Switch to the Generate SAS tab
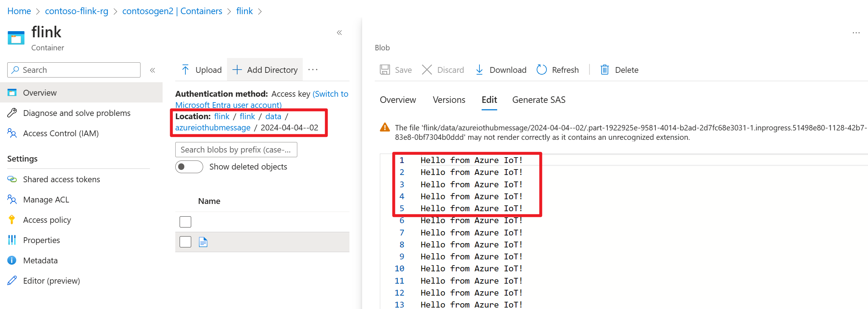This screenshot has height=309, width=868. point(538,100)
